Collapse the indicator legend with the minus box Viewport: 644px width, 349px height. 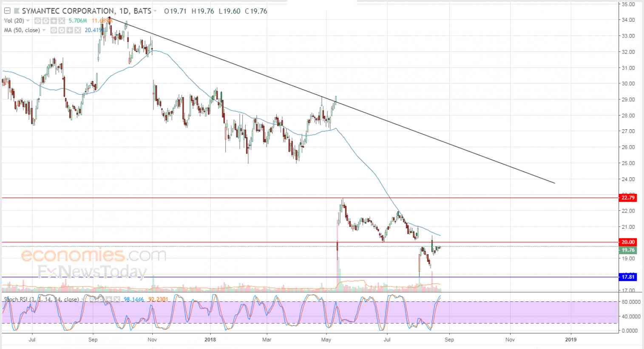(x=7, y=11)
